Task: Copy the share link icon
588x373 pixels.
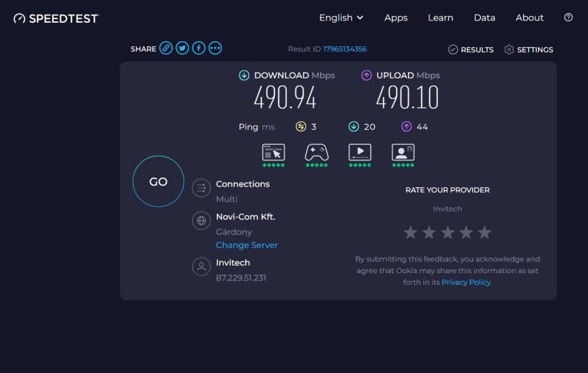Action: coord(166,48)
